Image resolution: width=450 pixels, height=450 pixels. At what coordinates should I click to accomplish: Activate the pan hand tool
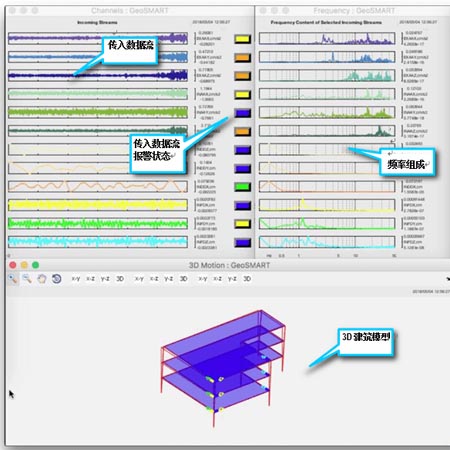click(x=42, y=279)
